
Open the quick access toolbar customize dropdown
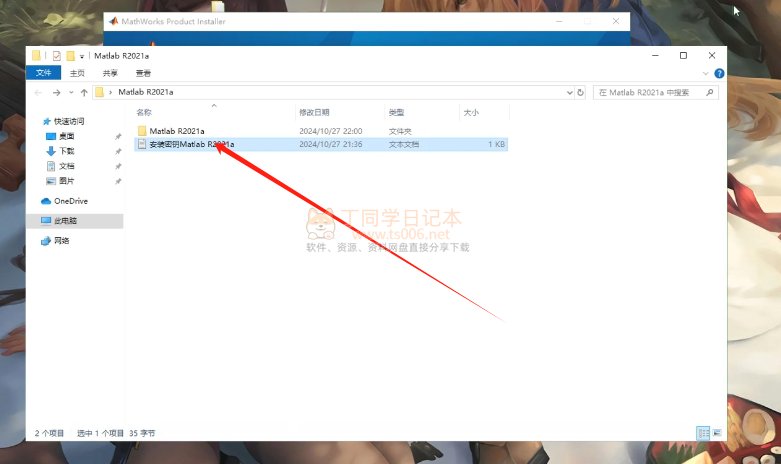click(82, 57)
